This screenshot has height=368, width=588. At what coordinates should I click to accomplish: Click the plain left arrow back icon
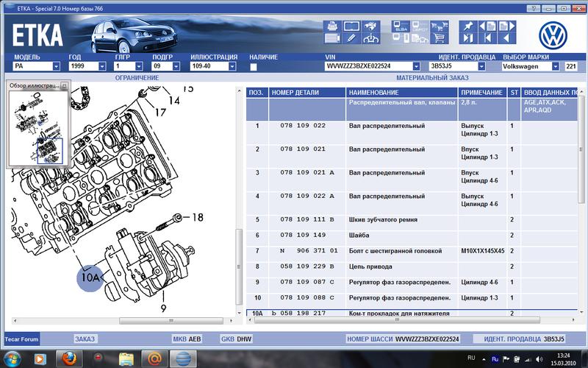coord(506,38)
